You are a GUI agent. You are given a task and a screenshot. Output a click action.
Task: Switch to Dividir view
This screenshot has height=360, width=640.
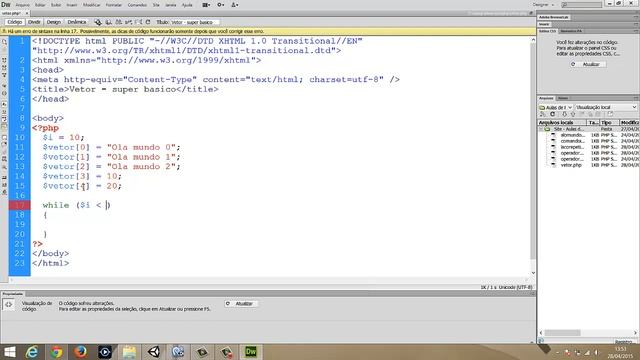(34, 22)
